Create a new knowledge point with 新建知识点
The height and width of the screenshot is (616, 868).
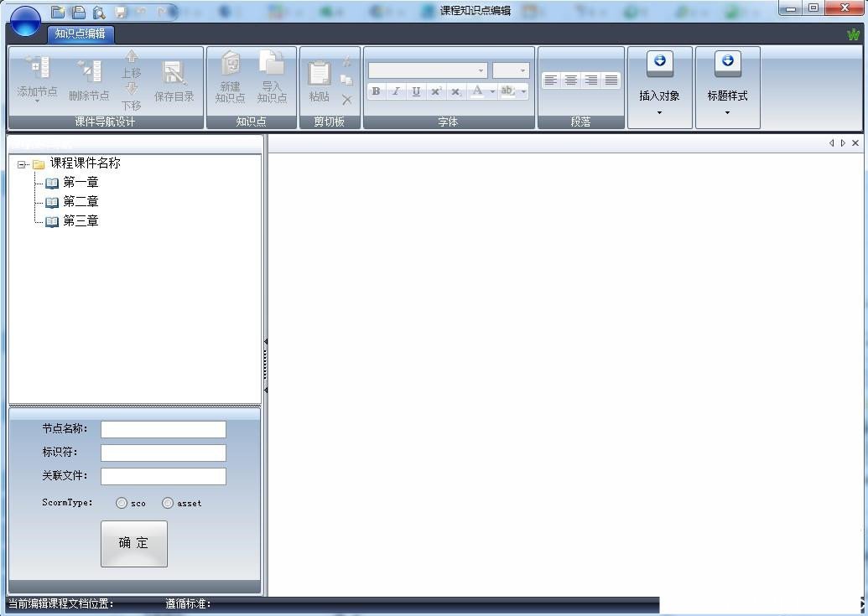230,65
